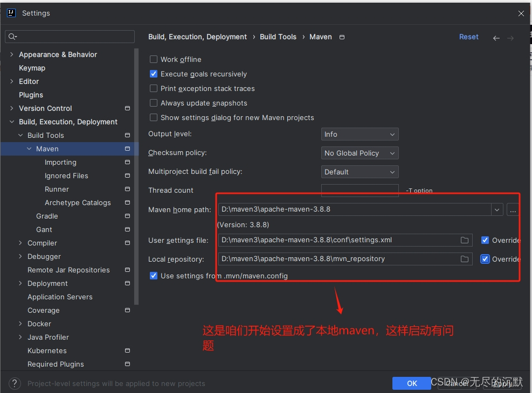The image size is (532, 393).
Task: Click project icon on Maven tree row
Action: (x=128, y=149)
